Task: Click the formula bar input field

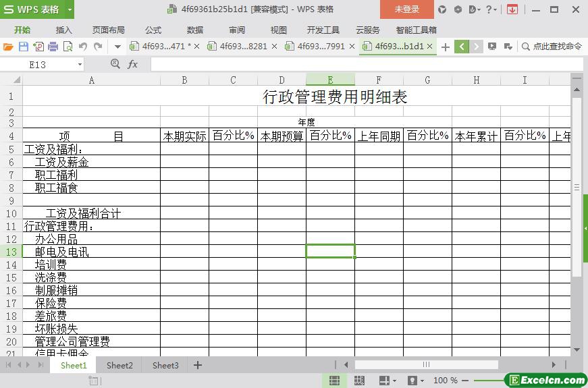Action: (x=367, y=65)
